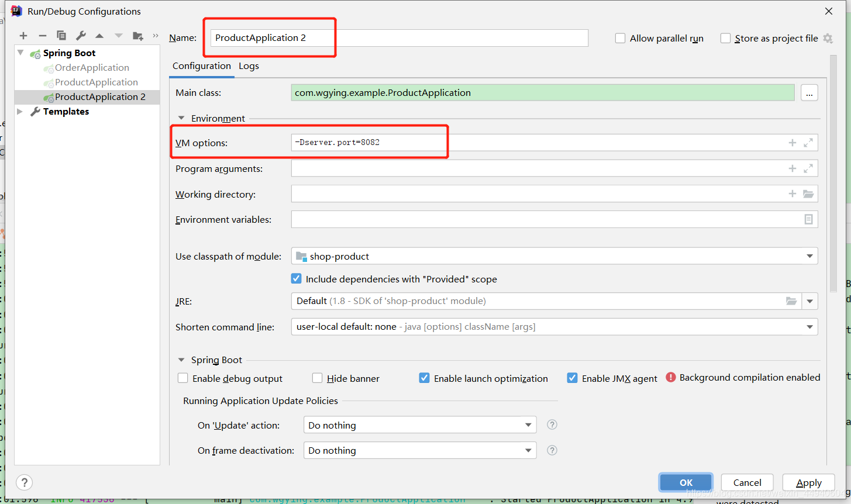Click help icon for frame deactivation
Image resolution: width=851 pixels, height=504 pixels.
click(552, 450)
